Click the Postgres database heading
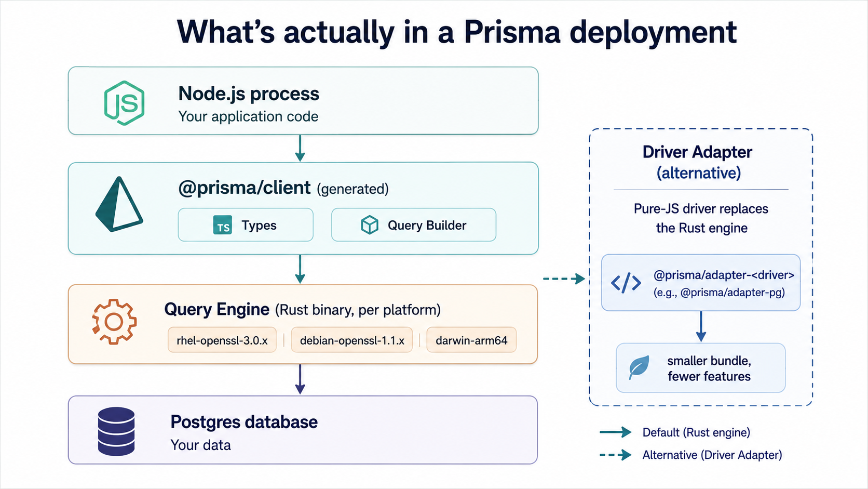 (244, 422)
